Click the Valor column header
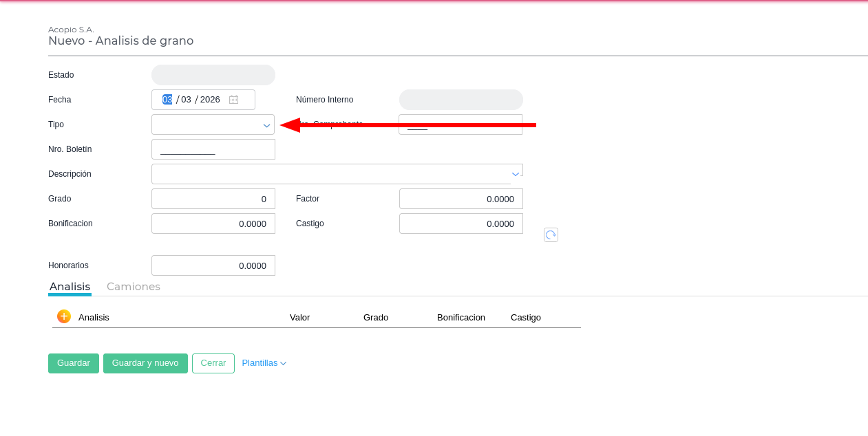This screenshot has height=436, width=868. (x=299, y=318)
